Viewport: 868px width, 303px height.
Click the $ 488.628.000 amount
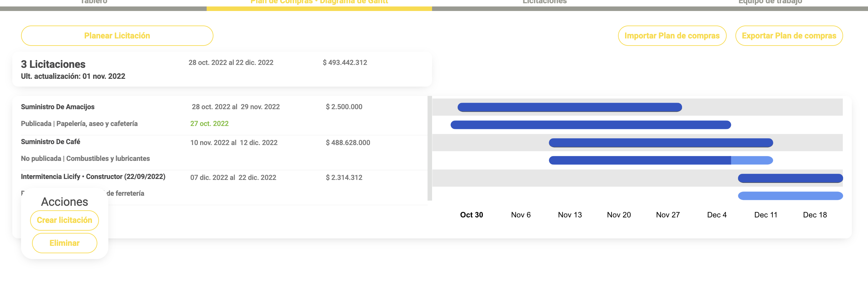point(348,142)
